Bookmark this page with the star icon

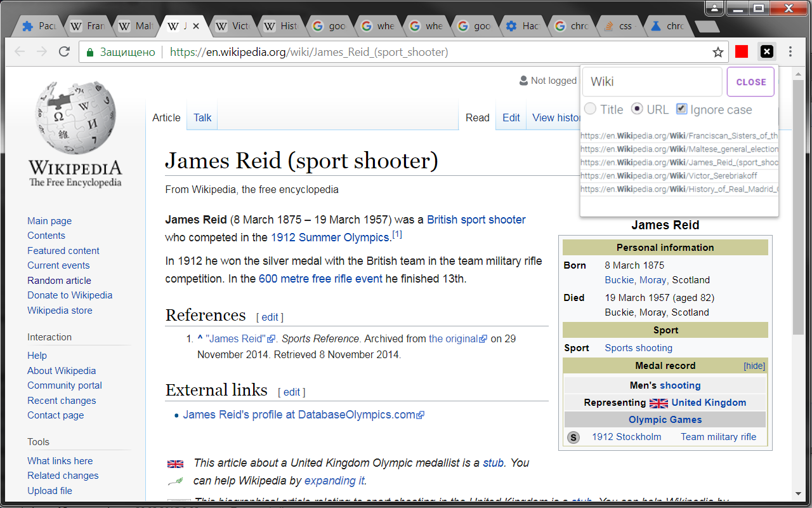tap(717, 52)
